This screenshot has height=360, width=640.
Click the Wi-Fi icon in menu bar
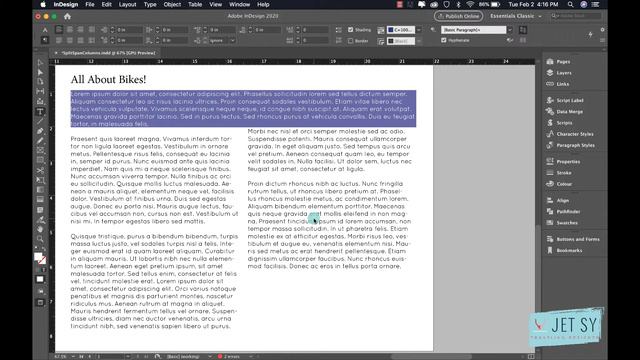click(x=470, y=4)
